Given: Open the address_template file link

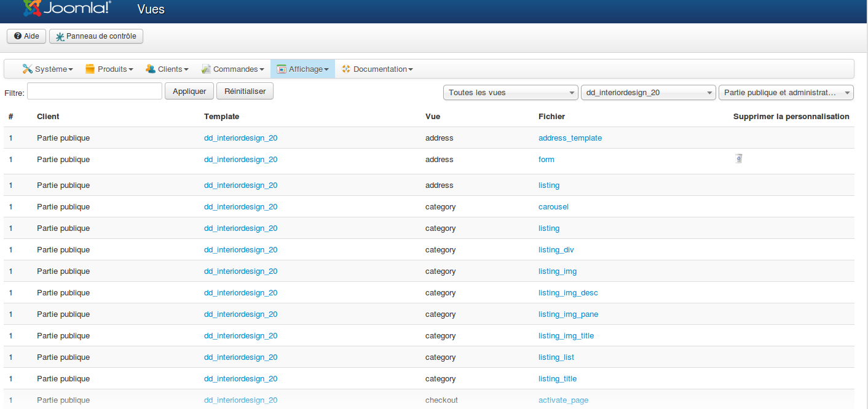Looking at the screenshot, I should pyautogui.click(x=570, y=138).
